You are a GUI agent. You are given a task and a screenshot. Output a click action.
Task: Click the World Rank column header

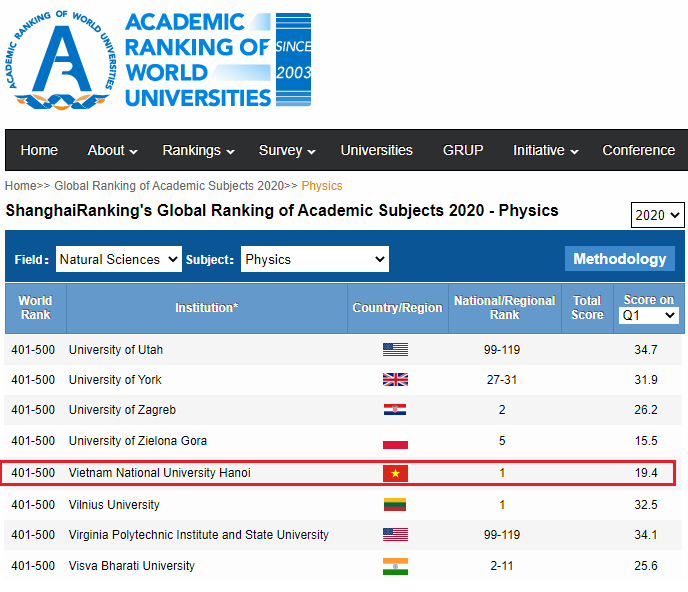click(35, 308)
